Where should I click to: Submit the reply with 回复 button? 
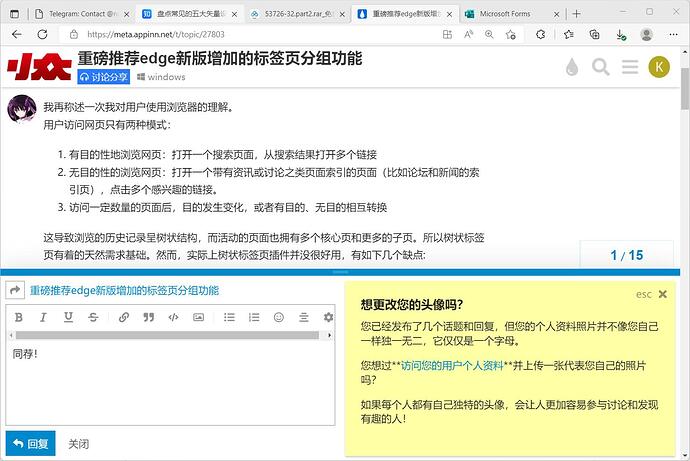30,443
